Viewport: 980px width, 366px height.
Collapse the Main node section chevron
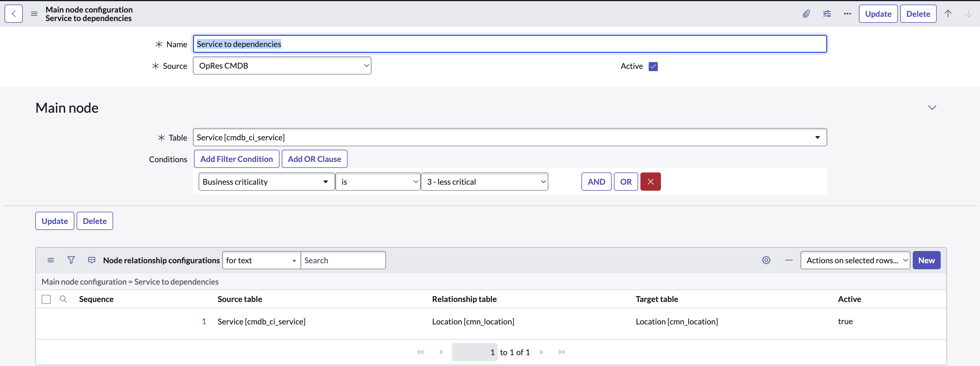[x=932, y=108]
